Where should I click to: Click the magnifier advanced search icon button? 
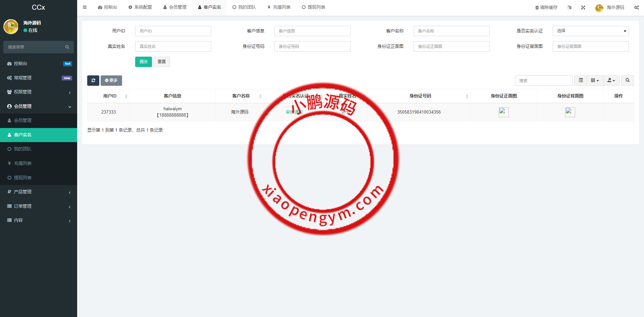click(627, 80)
